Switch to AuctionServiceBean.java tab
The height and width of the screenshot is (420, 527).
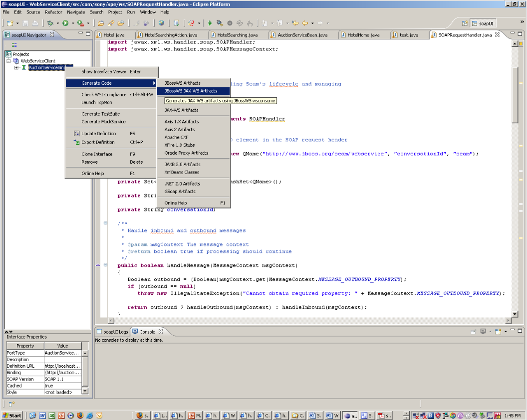click(302, 35)
